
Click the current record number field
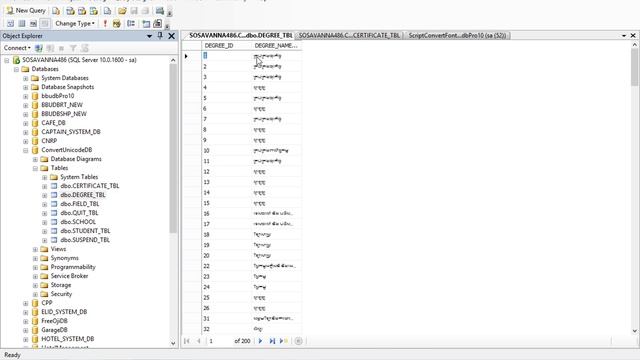(220, 341)
